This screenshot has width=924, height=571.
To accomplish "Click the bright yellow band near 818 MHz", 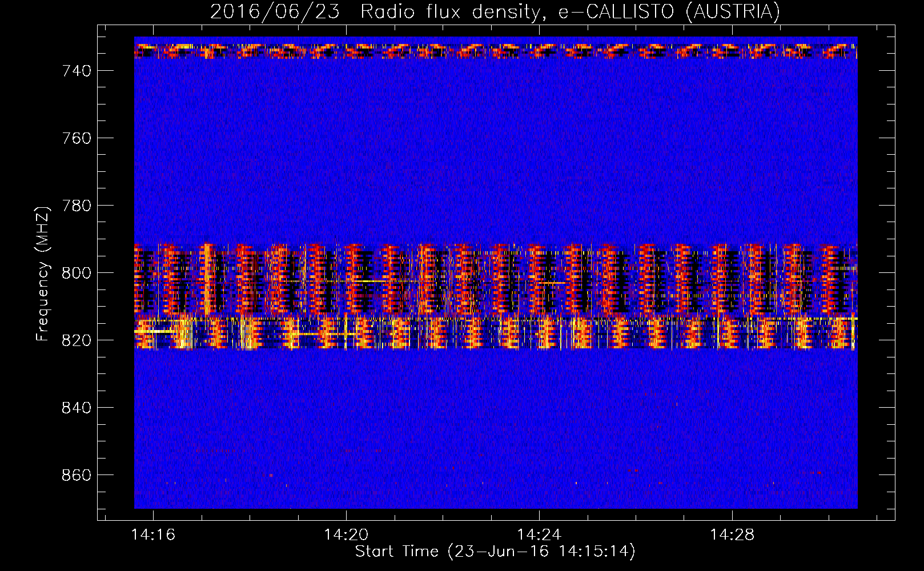I will point(496,333).
